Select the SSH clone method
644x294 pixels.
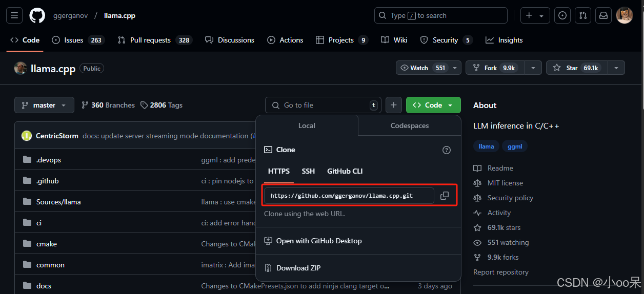click(308, 171)
